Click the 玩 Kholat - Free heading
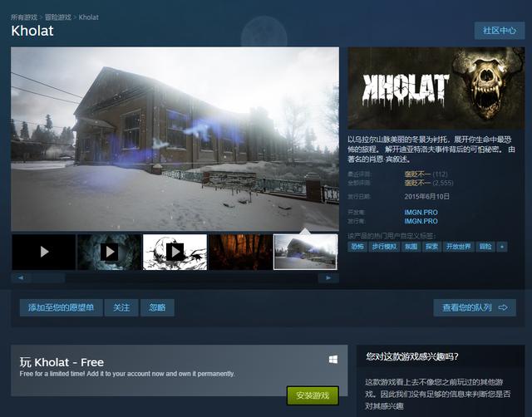 click(x=62, y=362)
